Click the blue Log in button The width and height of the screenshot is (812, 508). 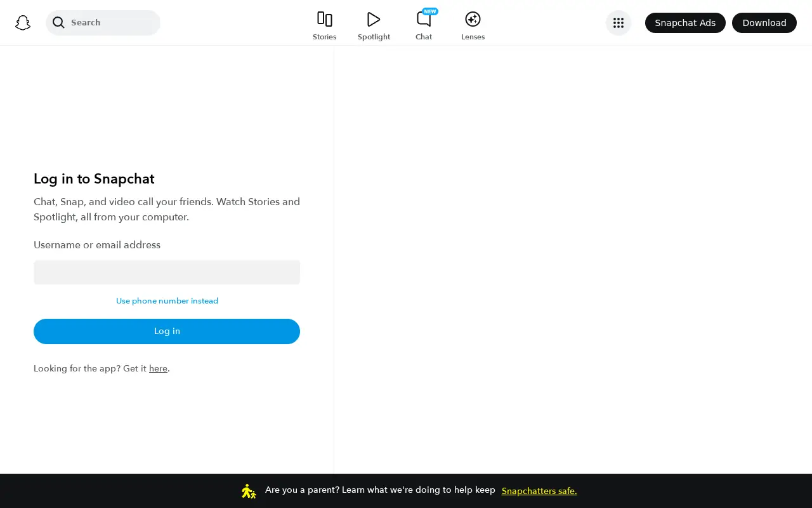point(167,331)
